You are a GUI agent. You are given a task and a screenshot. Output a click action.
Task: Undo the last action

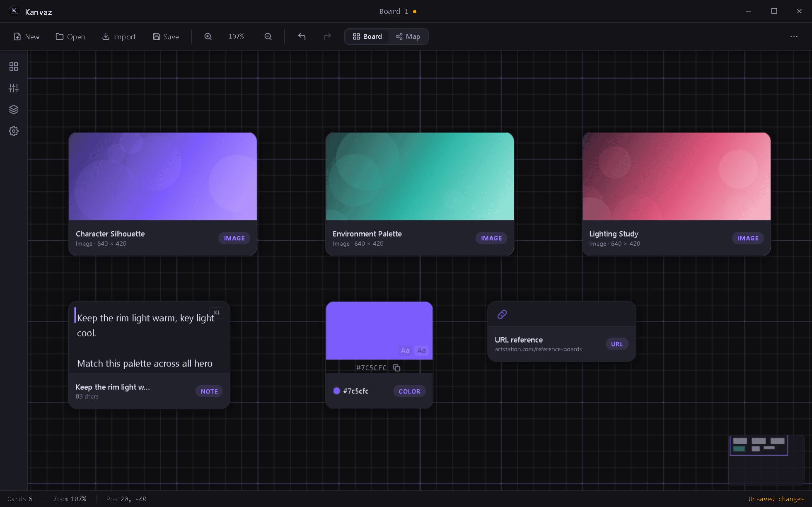click(x=302, y=36)
